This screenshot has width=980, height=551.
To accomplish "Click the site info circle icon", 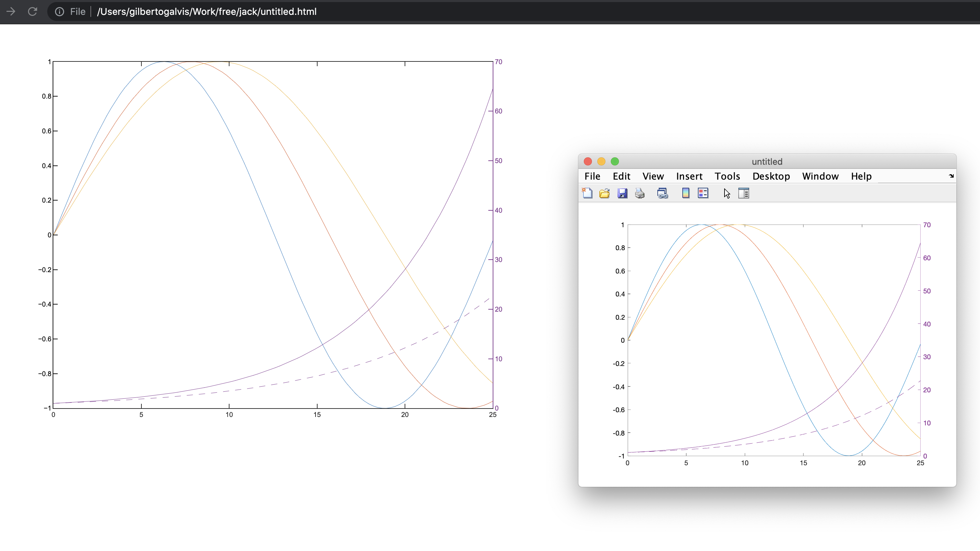I will [59, 12].
